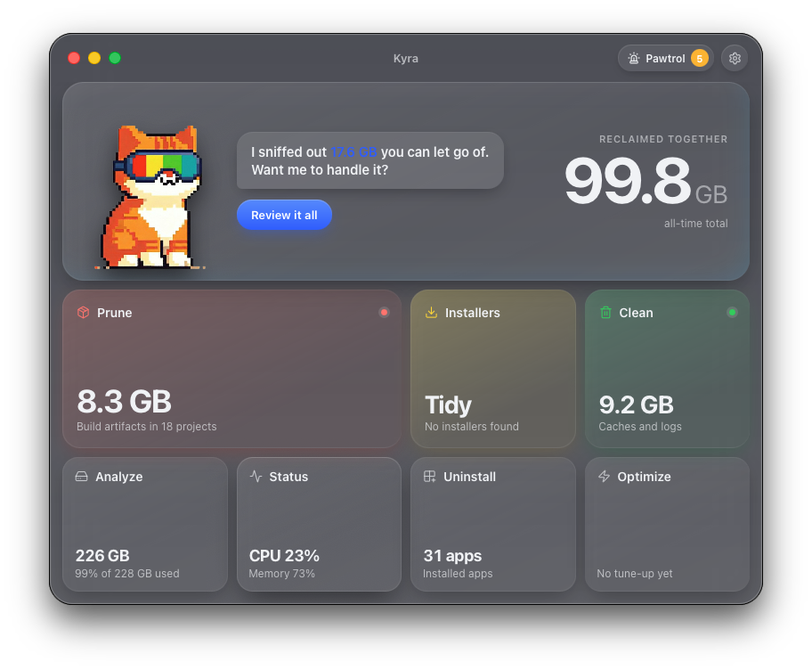Click the Review it all button
Screen dimensions: 812x670
click(x=284, y=215)
